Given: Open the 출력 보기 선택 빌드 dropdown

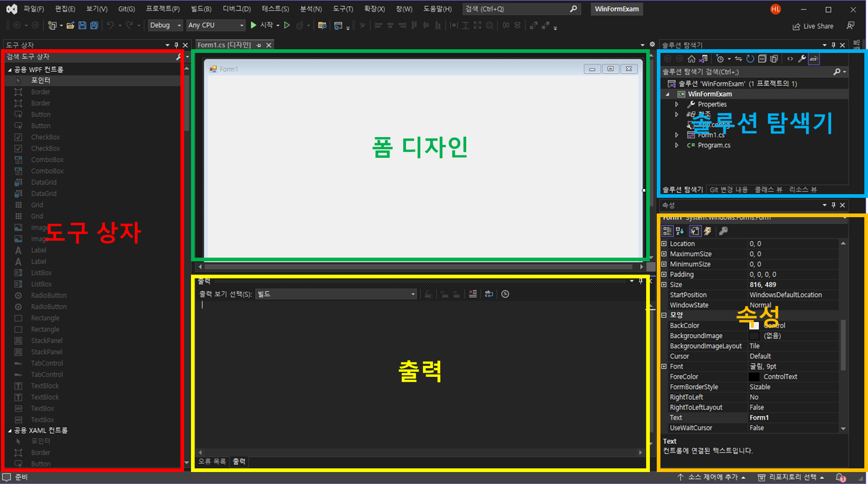Looking at the screenshot, I should click(x=336, y=294).
